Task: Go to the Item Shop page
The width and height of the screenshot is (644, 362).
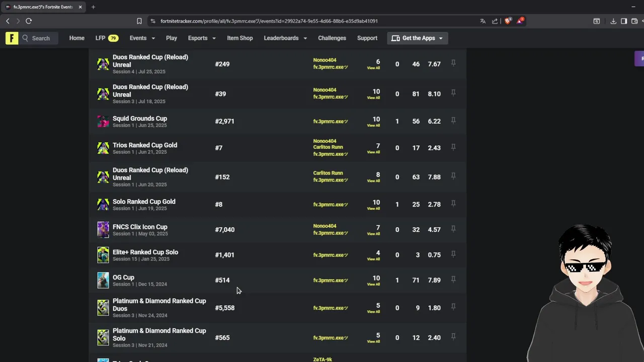Action: [239, 38]
